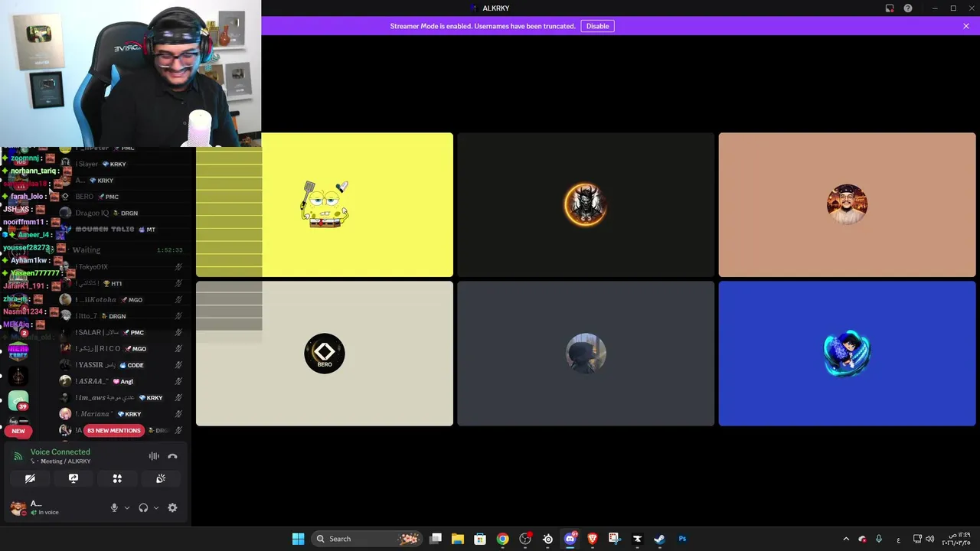The width and height of the screenshot is (980, 551).
Task: Select the SpongeBob participant tile
Action: [325, 205]
